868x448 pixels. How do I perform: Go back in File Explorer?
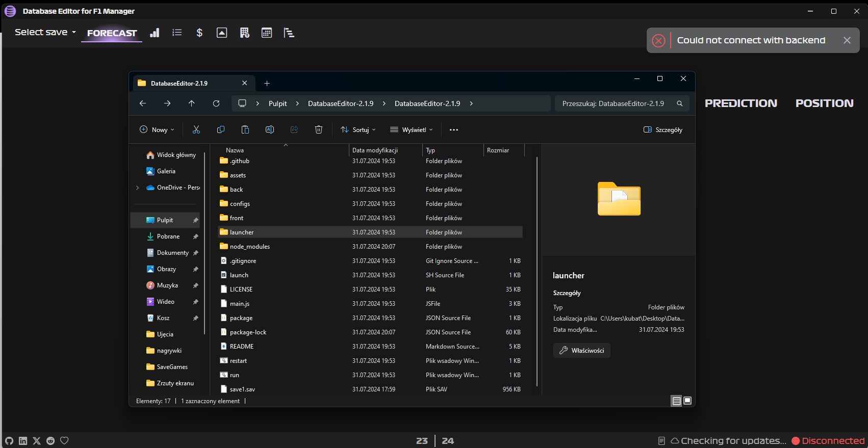pos(143,103)
